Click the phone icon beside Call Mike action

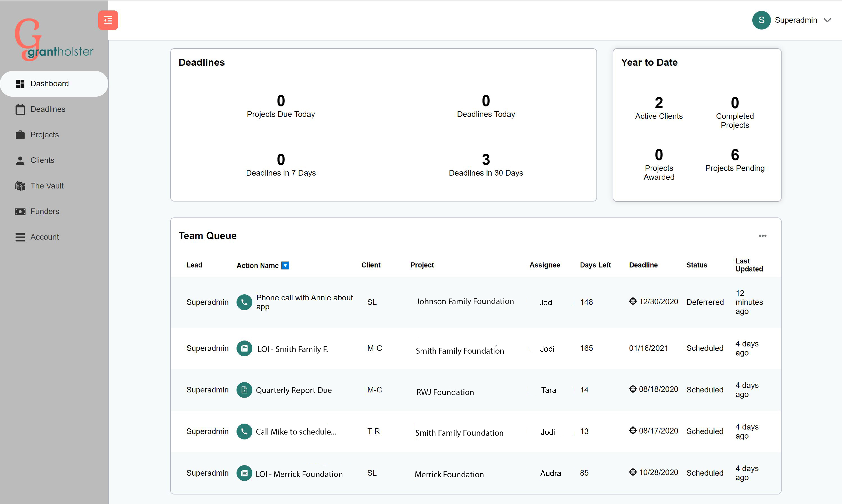click(x=244, y=431)
